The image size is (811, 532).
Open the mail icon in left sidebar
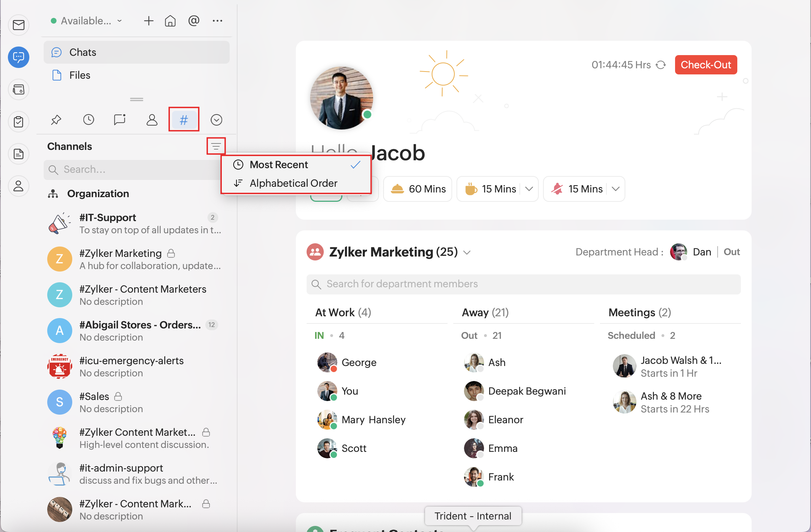[19, 25]
